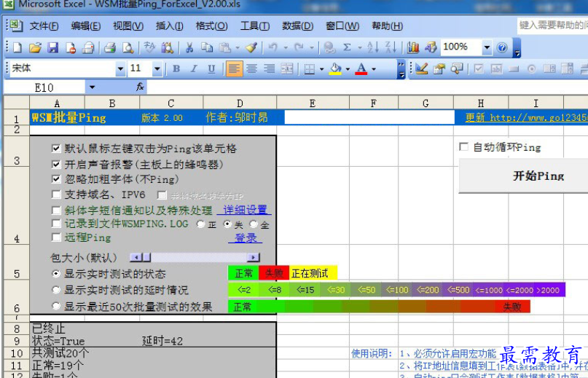Enable 支持域名、IPV6 checkbox

click(x=56, y=194)
